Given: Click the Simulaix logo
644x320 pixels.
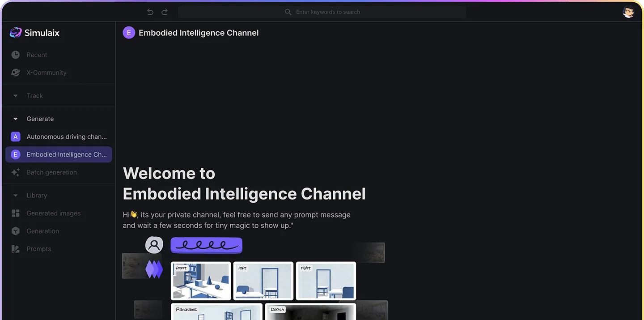Looking at the screenshot, I should 16,32.
